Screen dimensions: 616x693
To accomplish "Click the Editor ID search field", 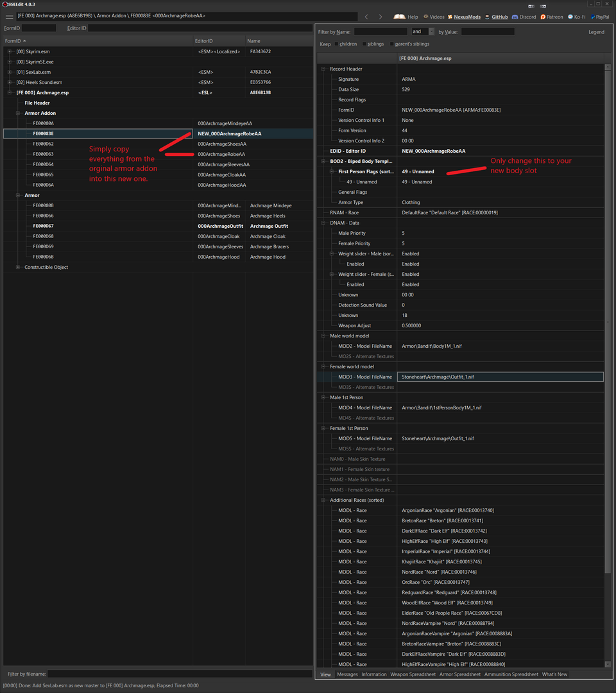I will pyautogui.click(x=200, y=28).
